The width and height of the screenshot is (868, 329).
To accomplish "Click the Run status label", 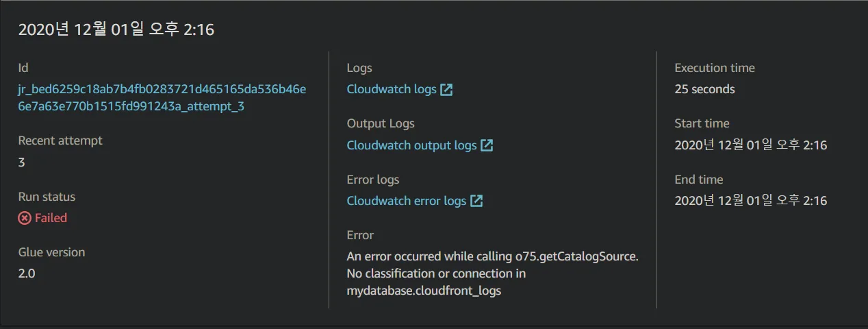I will click(x=47, y=197).
